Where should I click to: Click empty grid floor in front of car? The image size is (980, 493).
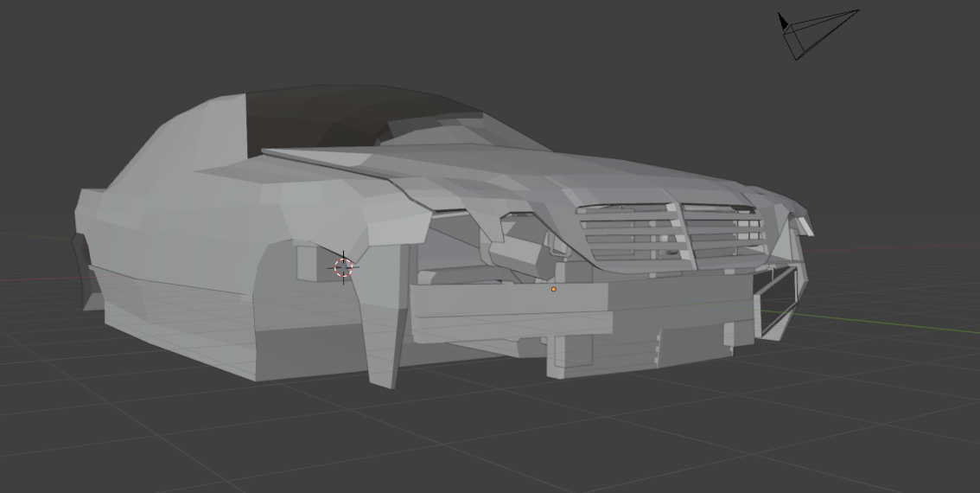(x=519, y=432)
